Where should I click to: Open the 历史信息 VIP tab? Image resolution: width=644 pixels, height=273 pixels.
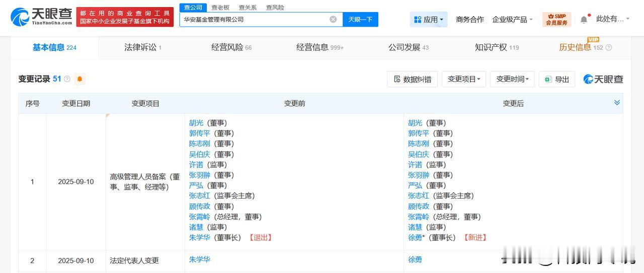pos(581,47)
